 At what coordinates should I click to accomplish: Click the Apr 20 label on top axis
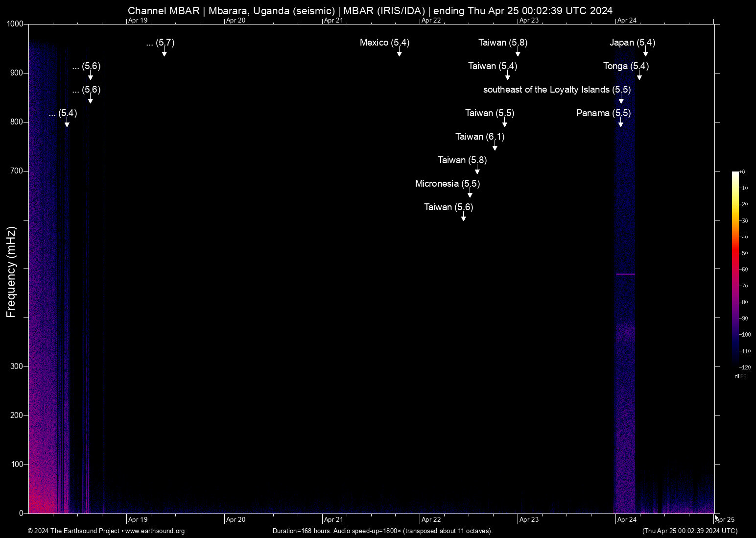[236, 21]
